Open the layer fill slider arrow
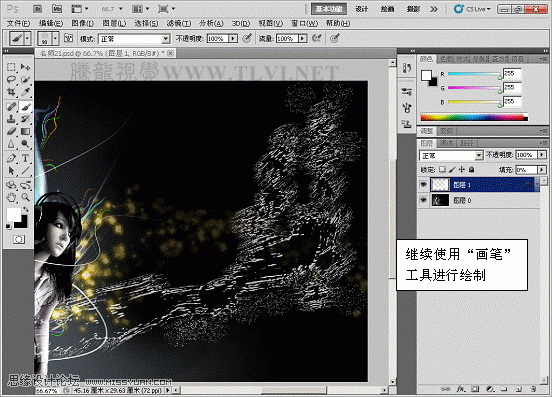Screen dimensions: 552x397 coord(542,170)
